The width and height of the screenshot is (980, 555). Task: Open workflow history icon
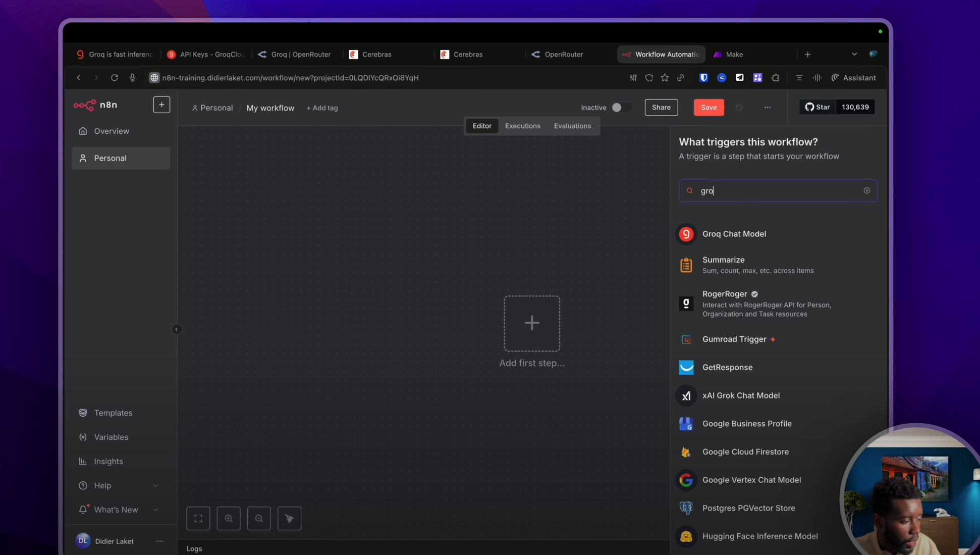point(739,108)
